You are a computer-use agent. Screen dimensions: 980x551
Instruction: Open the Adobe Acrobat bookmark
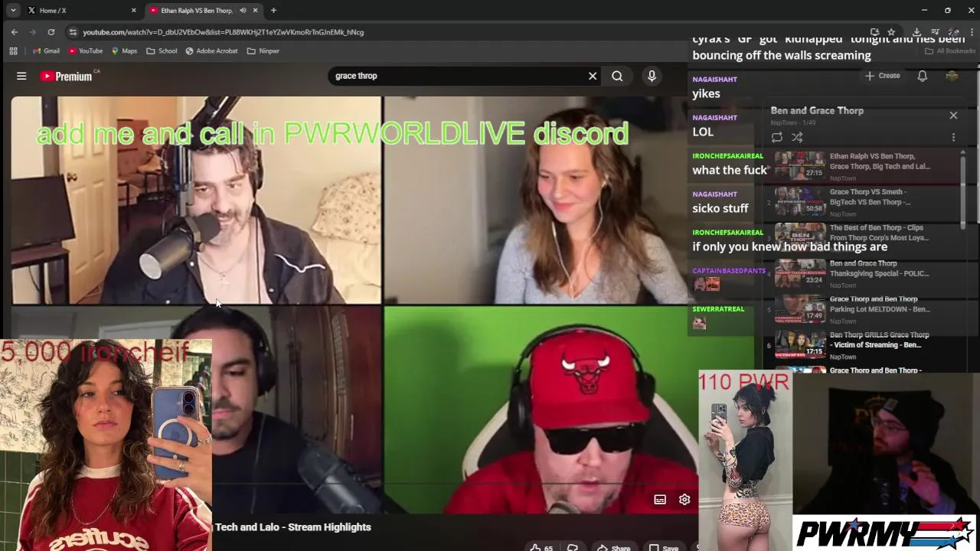[211, 51]
